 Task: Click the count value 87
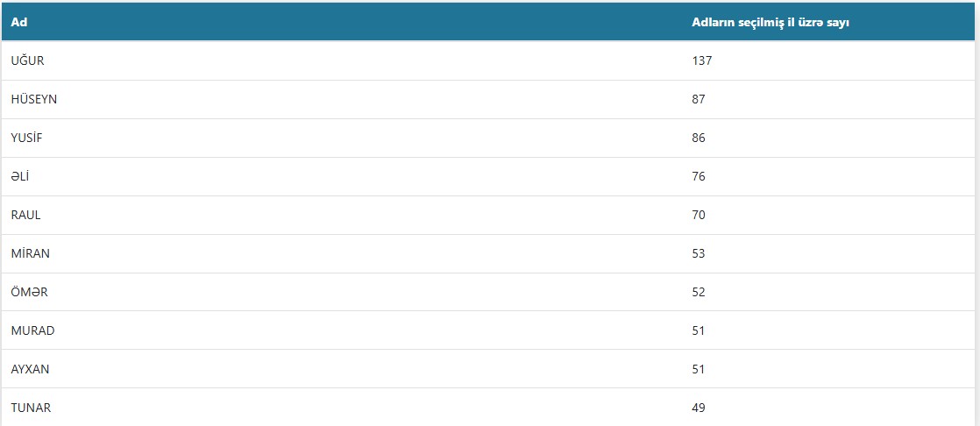point(699,99)
